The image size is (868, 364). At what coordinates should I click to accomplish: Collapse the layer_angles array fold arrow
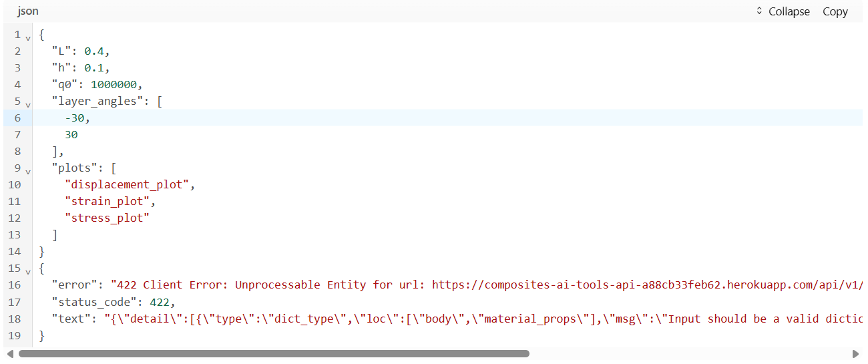click(28, 103)
